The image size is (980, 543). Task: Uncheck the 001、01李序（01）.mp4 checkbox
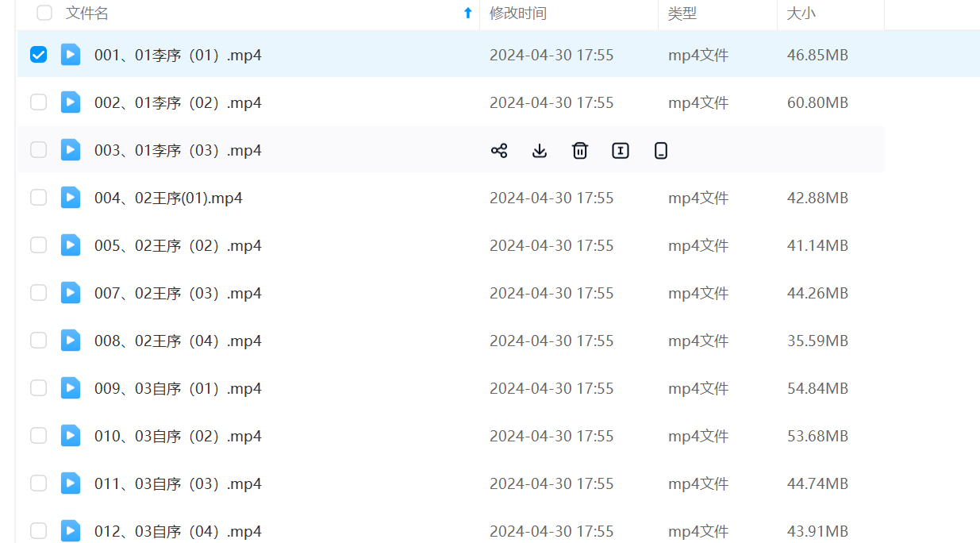click(38, 55)
